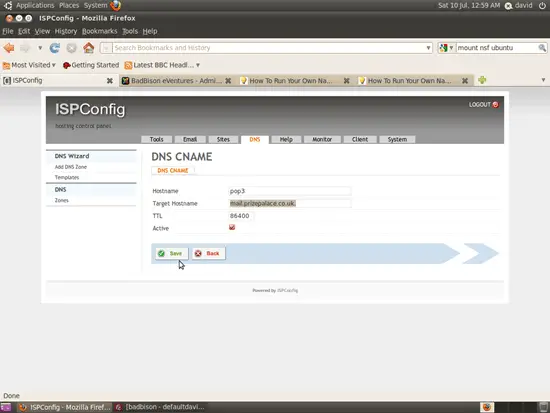Open the Places menu in top panel
This screenshot has height=413, width=550.
(x=69, y=6)
